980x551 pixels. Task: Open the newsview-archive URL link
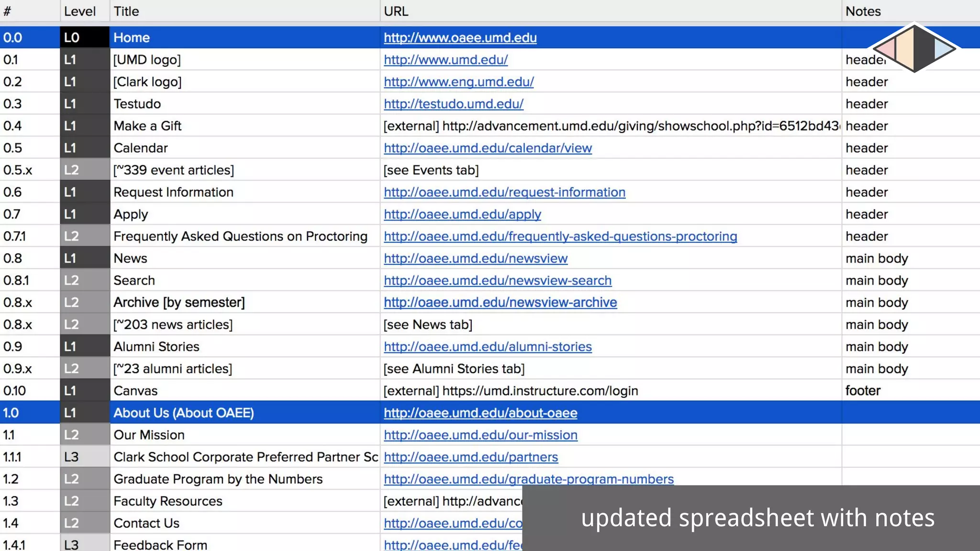[x=500, y=302]
